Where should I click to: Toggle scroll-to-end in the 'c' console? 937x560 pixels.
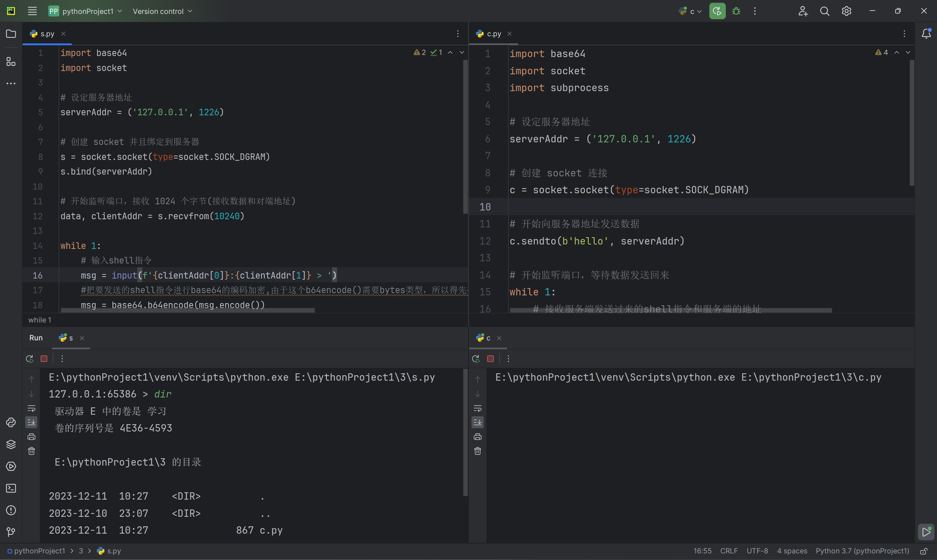pyautogui.click(x=477, y=422)
